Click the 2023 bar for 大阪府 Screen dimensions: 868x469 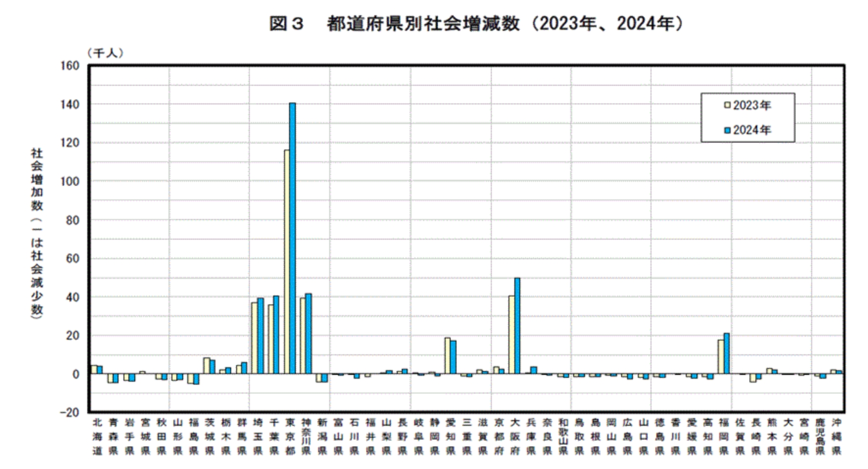click(511, 335)
